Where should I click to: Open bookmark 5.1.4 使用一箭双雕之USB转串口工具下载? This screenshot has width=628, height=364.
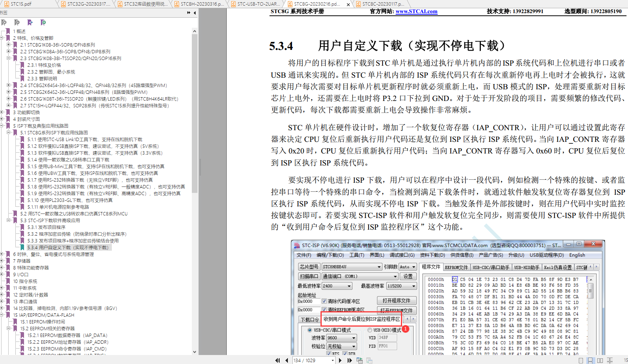pos(68,159)
